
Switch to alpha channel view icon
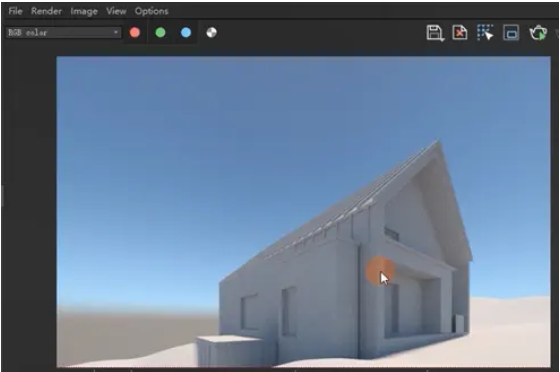211,32
